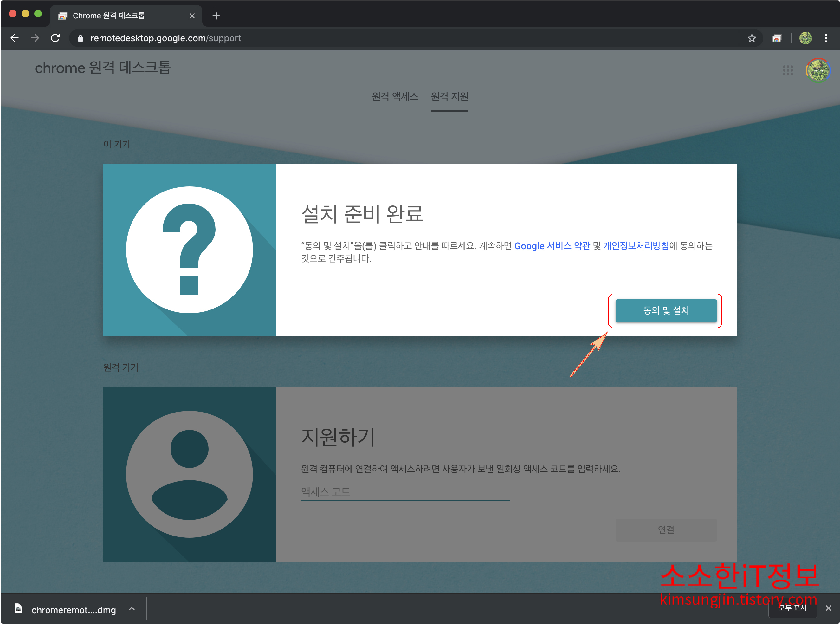Expand the chromeremot dmg download options
The width and height of the screenshot is (840, 624).
pyautogui.click(x=132, y=608)
